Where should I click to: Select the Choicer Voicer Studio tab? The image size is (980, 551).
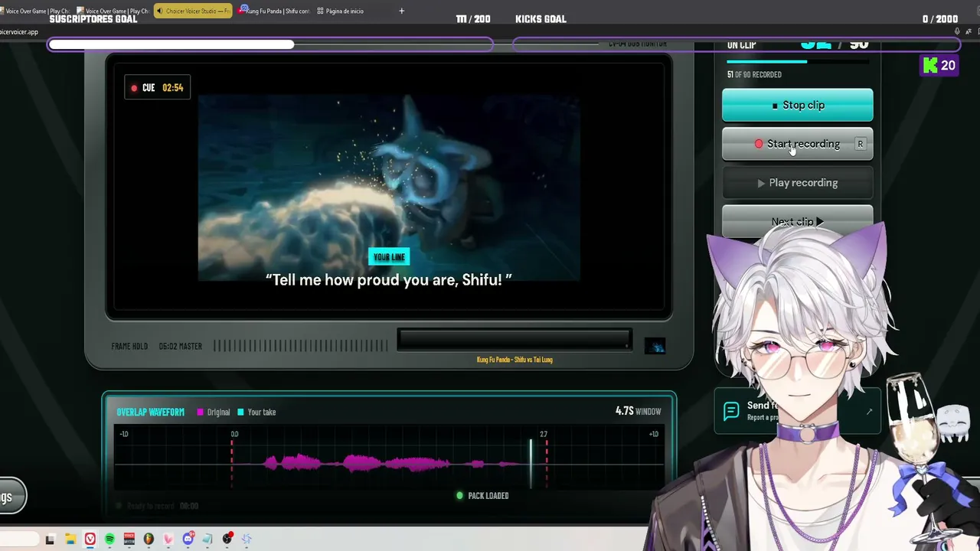[192, 11]
